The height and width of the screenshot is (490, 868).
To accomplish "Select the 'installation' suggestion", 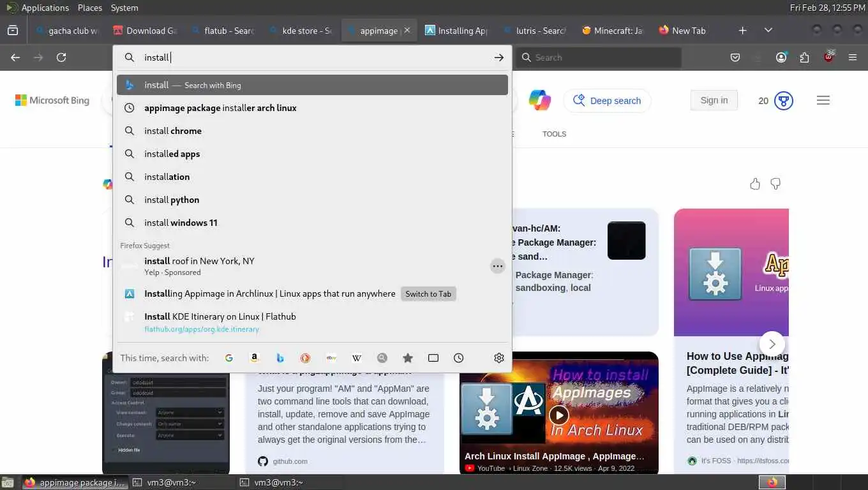I will click(x=312, y=177).
